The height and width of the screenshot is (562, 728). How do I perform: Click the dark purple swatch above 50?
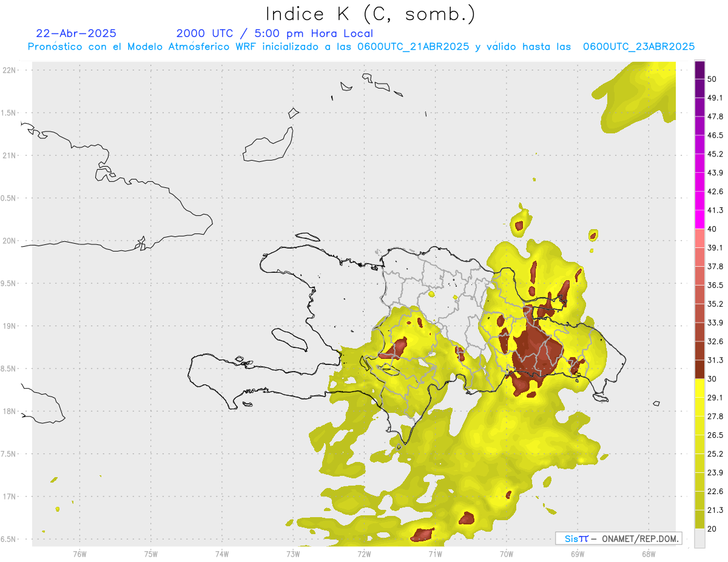coord(699,70)
